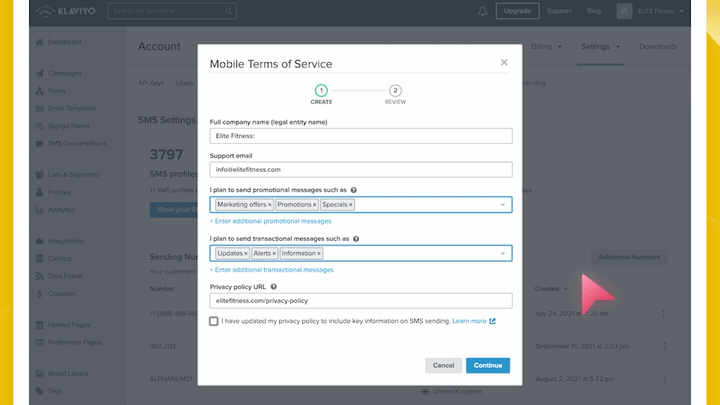Open the help icon beside transactional messages

pyautogui.click(x=356, y=239)
